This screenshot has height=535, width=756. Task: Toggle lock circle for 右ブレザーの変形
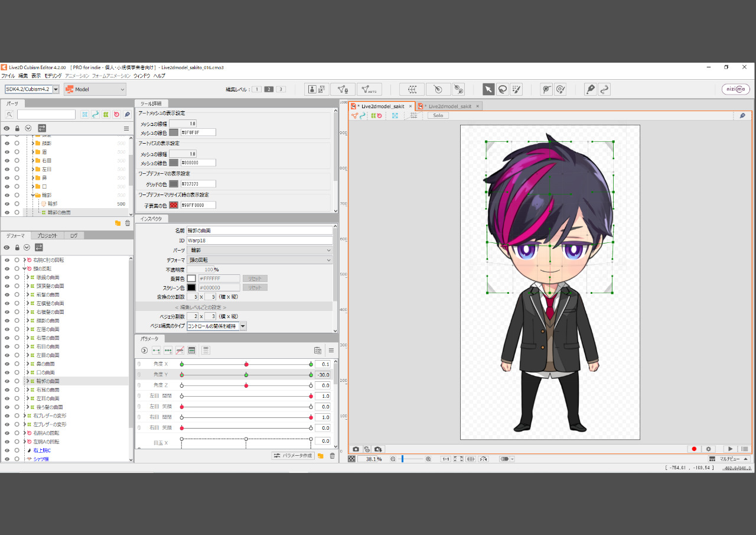[17, 416]
